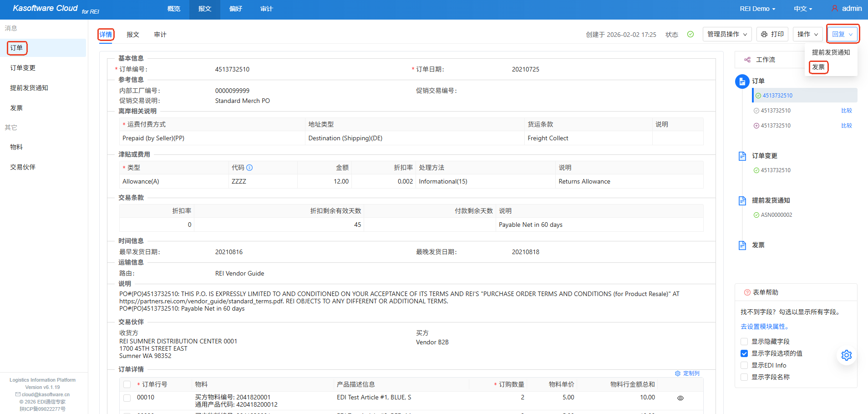Open 提前发货通知 in the left sidebar
Screen dimensions: 868x414
tap(29, 88)
